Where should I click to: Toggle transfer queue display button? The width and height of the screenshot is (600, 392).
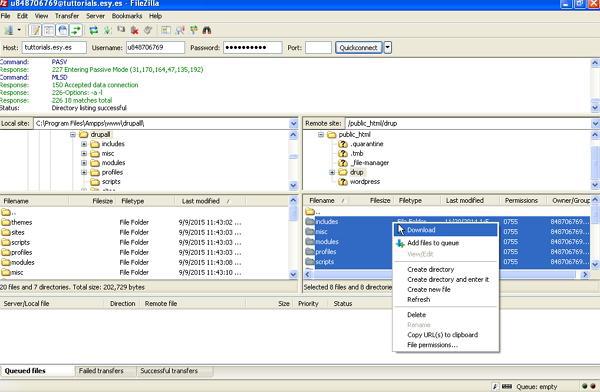point(77,30)
